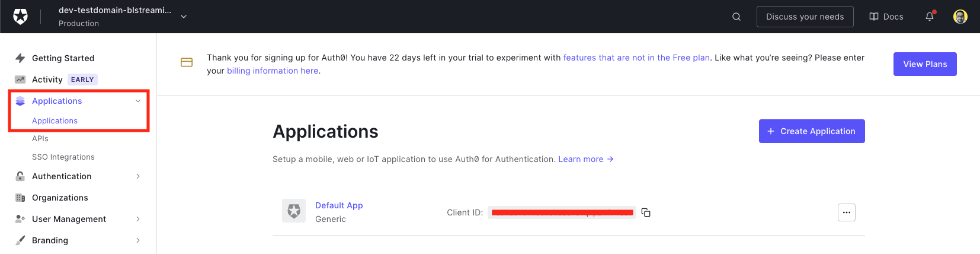Click the Create Application button
Image resolution: width=980 pixels, height=254 pixels.
click(x=812, y=131)
